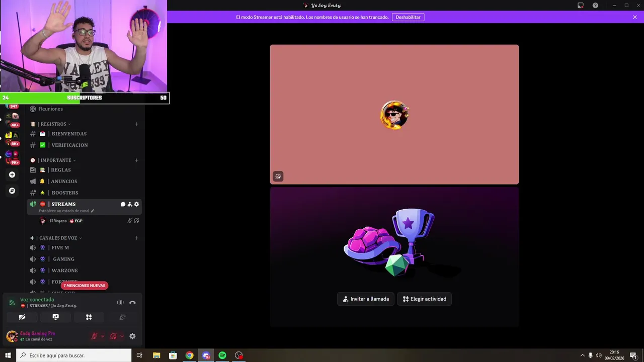
Task: Open user settings gear
Action: click(x=132, y=336)
